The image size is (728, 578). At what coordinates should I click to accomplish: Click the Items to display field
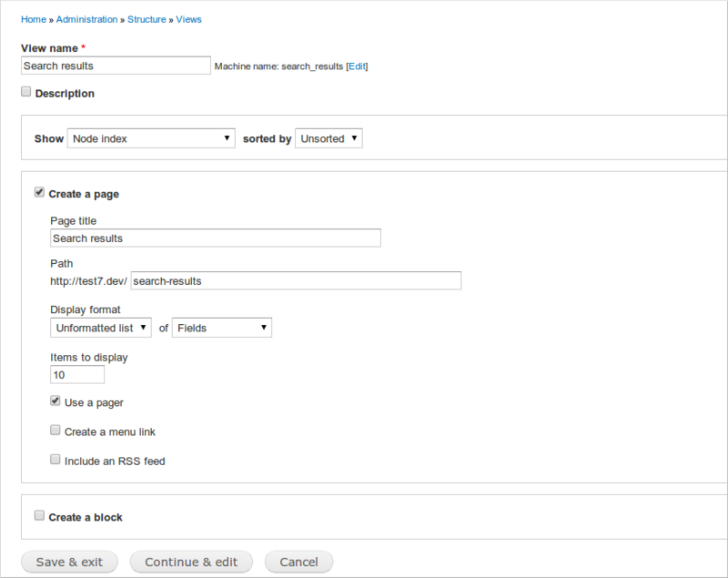pos(77,374)
